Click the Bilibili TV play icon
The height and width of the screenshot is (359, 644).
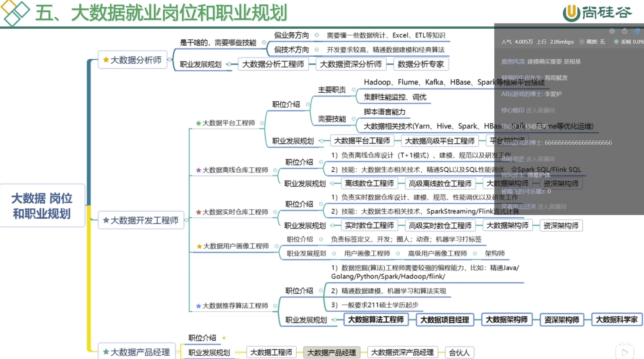(x=625, y=352)
